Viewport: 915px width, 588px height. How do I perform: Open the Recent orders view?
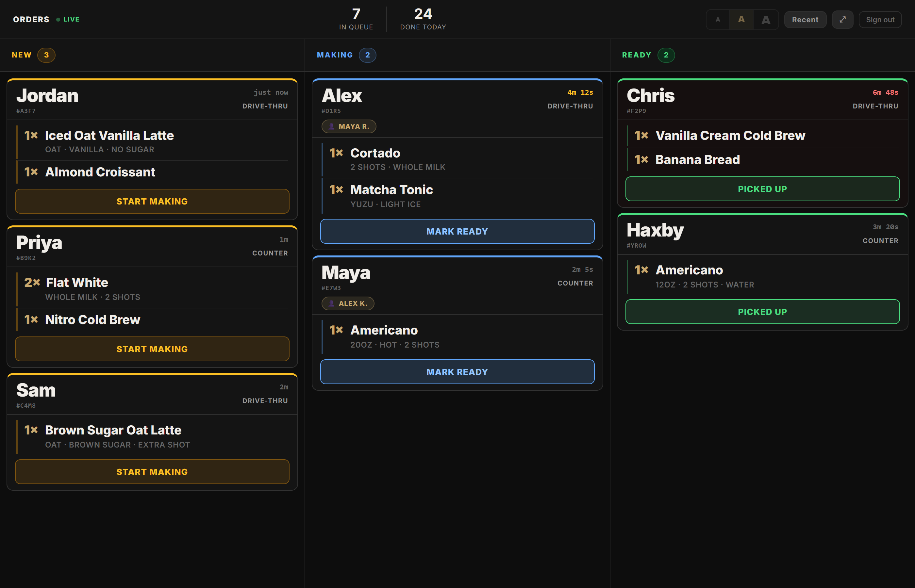(805, 20)
